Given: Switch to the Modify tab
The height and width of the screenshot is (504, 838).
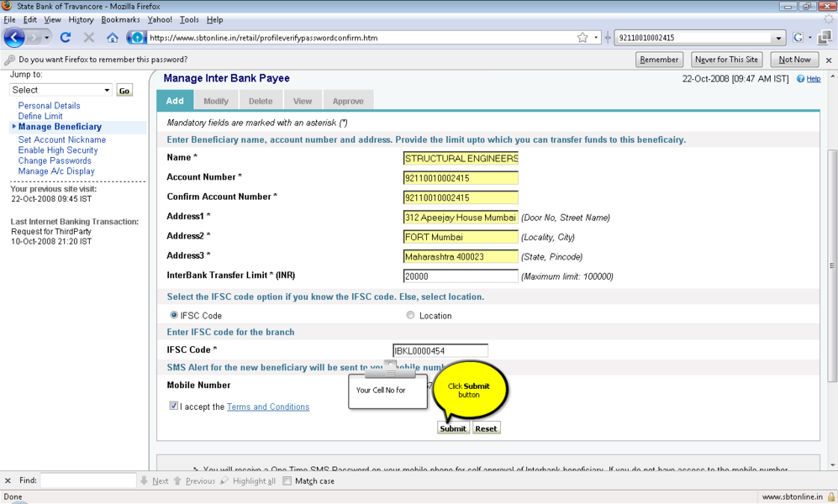Looking at the screenshot, I should tap(216, 101).
